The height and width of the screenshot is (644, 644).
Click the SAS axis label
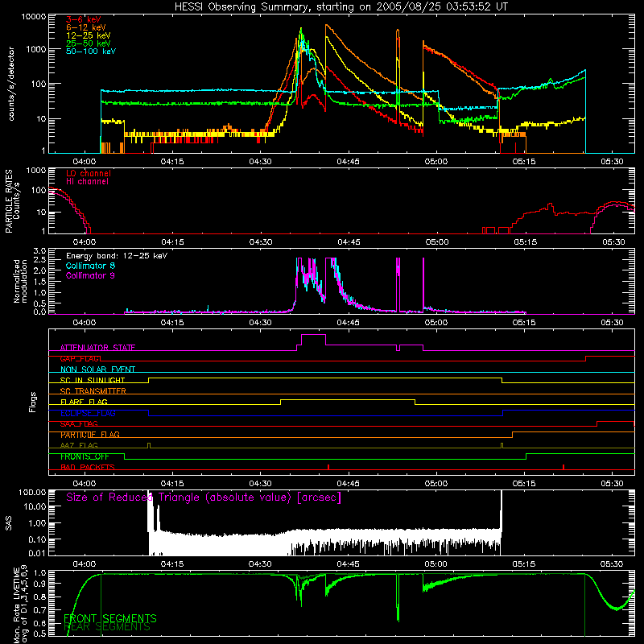(9, 523)
